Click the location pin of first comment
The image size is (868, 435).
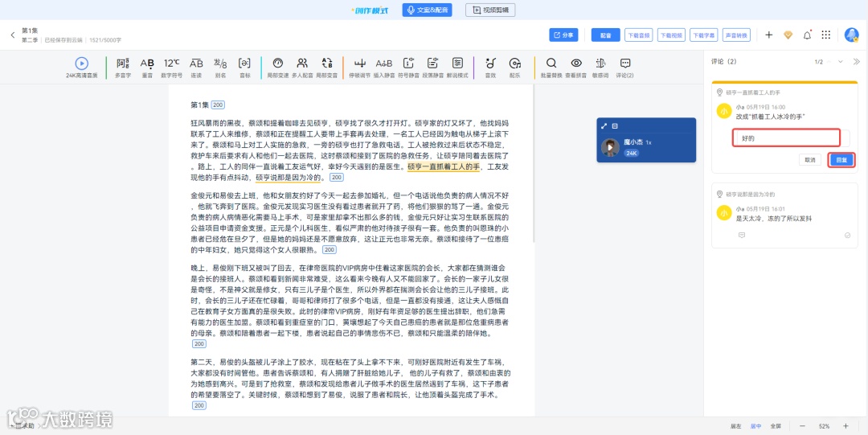click(719, 92)
